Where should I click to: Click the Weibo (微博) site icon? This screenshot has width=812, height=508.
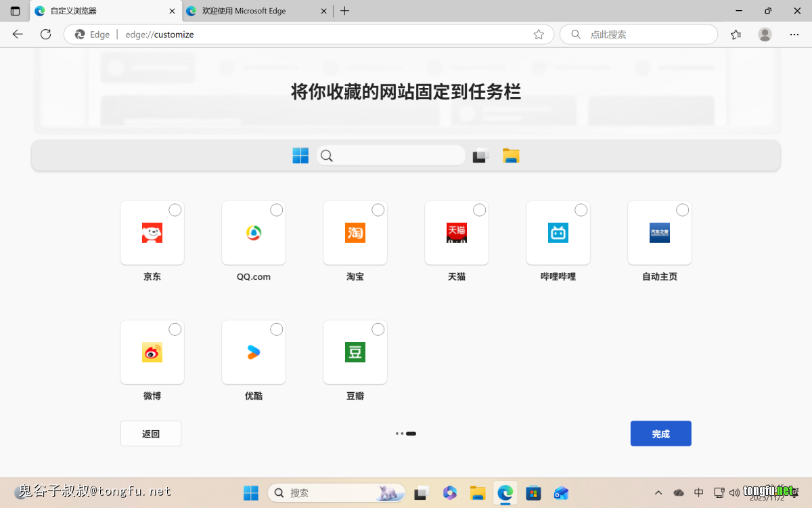coord(152,352)
